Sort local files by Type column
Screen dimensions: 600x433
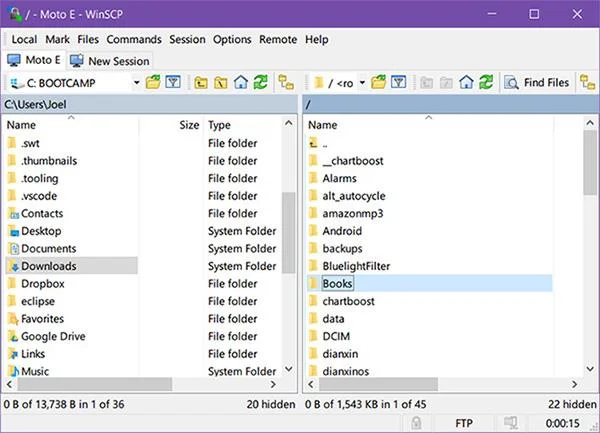click(x=243, y=125)
